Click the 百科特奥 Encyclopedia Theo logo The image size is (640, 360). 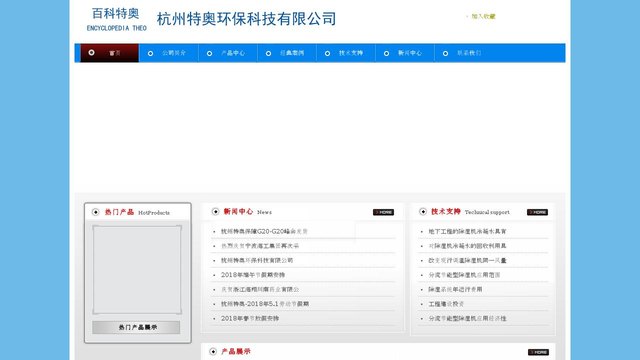pyautogui.click(x=116, y=19)
